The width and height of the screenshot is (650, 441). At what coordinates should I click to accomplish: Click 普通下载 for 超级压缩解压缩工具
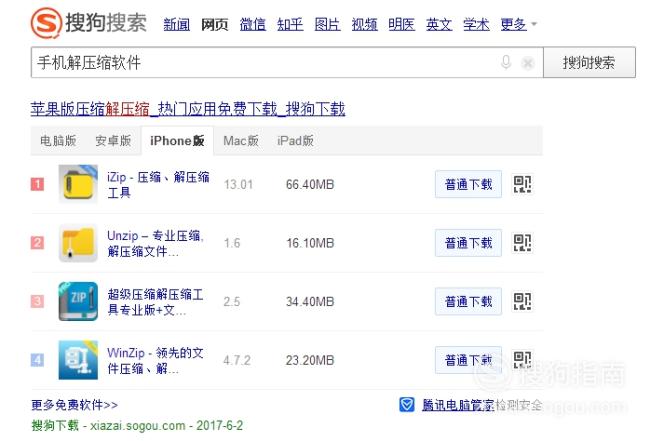pos(468,301)
